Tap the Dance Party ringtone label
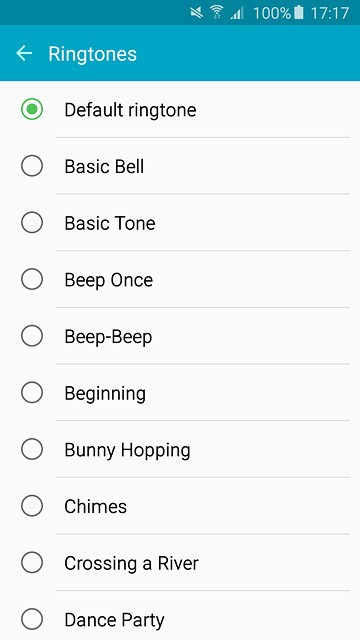360x640 pixels. (114, 620)
